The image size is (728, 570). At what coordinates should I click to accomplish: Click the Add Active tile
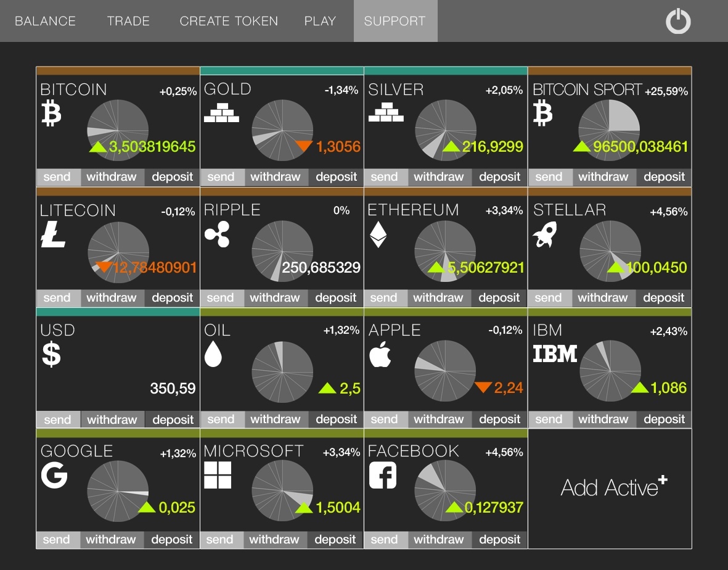[610, 488]
